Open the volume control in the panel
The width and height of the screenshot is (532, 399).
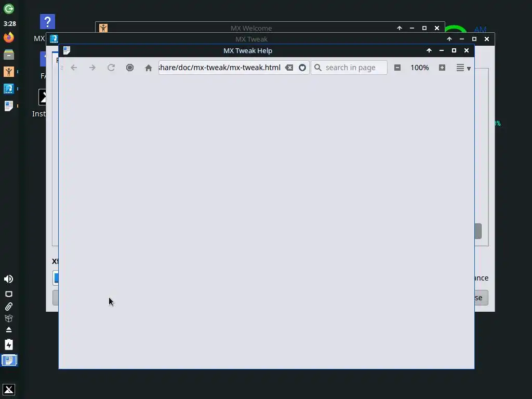click(8, 279)
